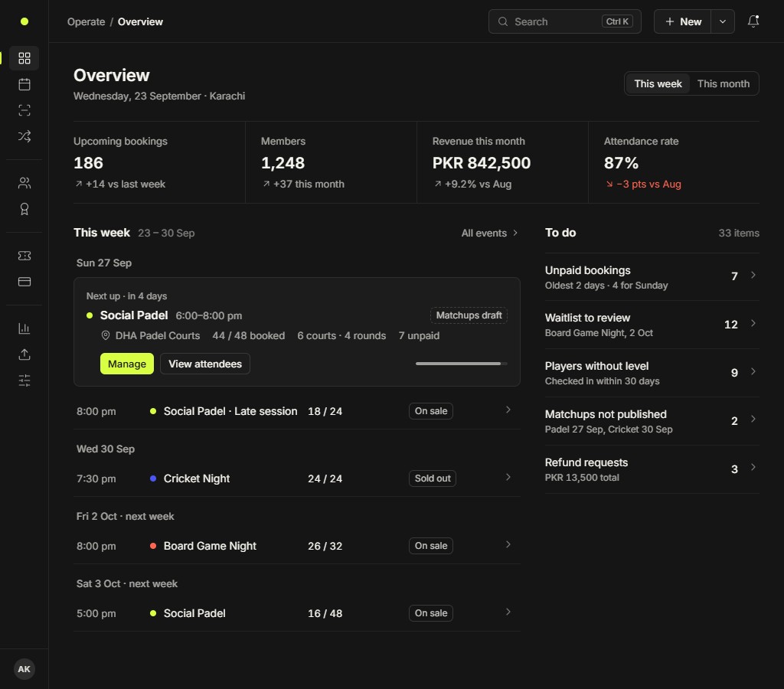The height and width of the screenshot is (689, 784).
Task: Open the calendar icon in sidebar
Action: coord(24,84)
